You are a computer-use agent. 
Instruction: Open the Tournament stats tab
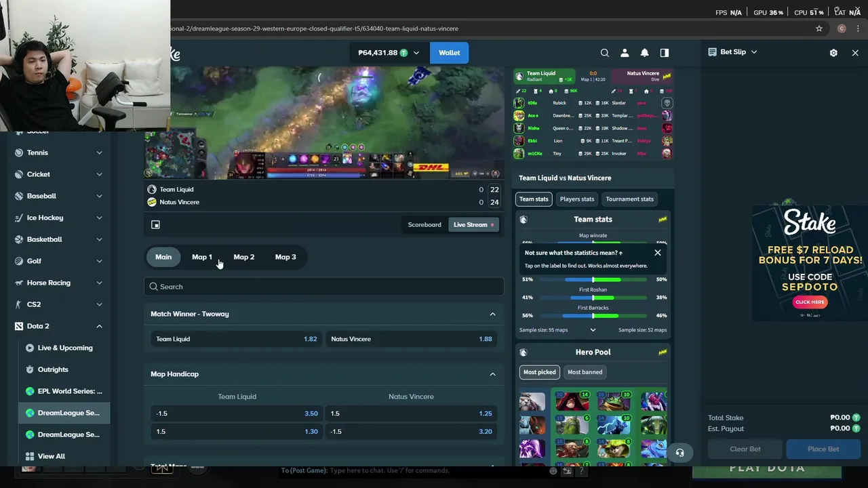[629, 199]
